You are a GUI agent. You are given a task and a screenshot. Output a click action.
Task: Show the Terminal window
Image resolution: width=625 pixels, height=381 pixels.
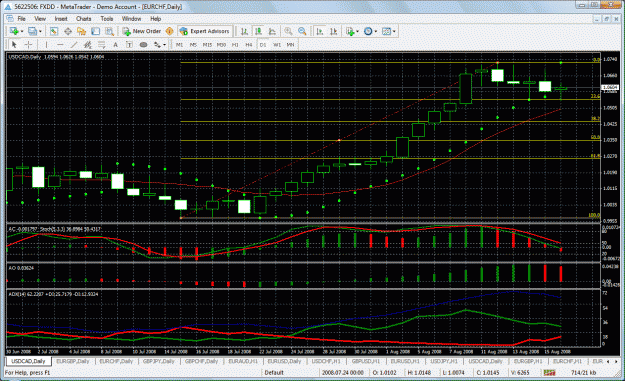[x=95, y=31]
